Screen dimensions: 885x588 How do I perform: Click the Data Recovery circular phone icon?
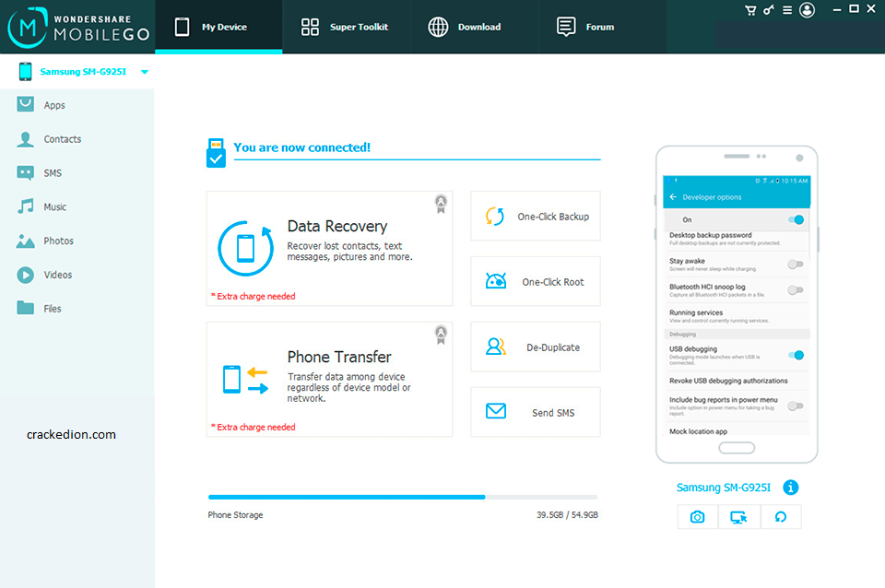point(245,248)
